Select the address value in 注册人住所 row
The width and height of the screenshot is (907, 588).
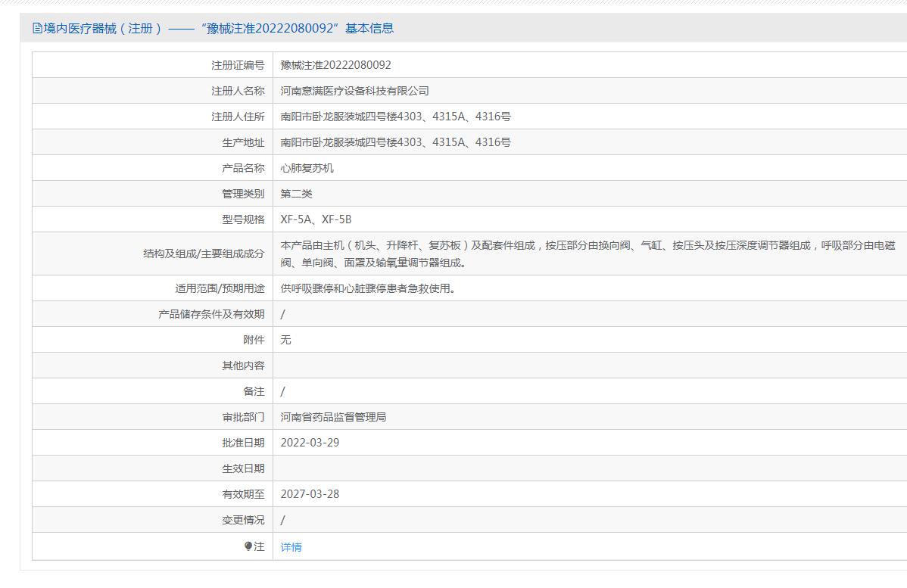click(x=396, y=117)
